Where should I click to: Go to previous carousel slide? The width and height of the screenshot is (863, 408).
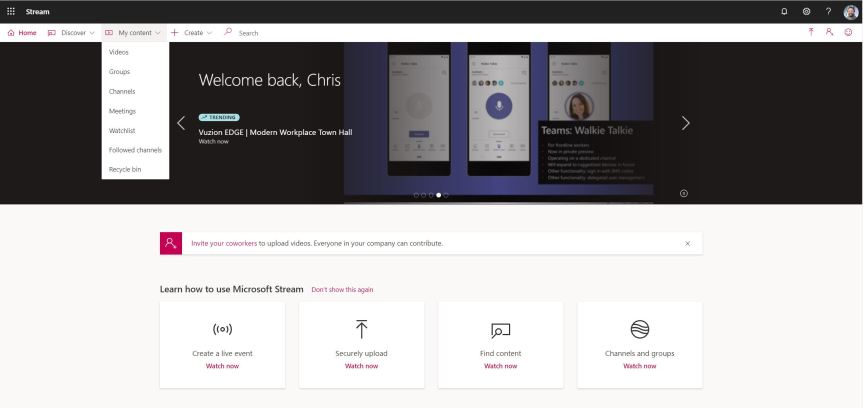181,123
